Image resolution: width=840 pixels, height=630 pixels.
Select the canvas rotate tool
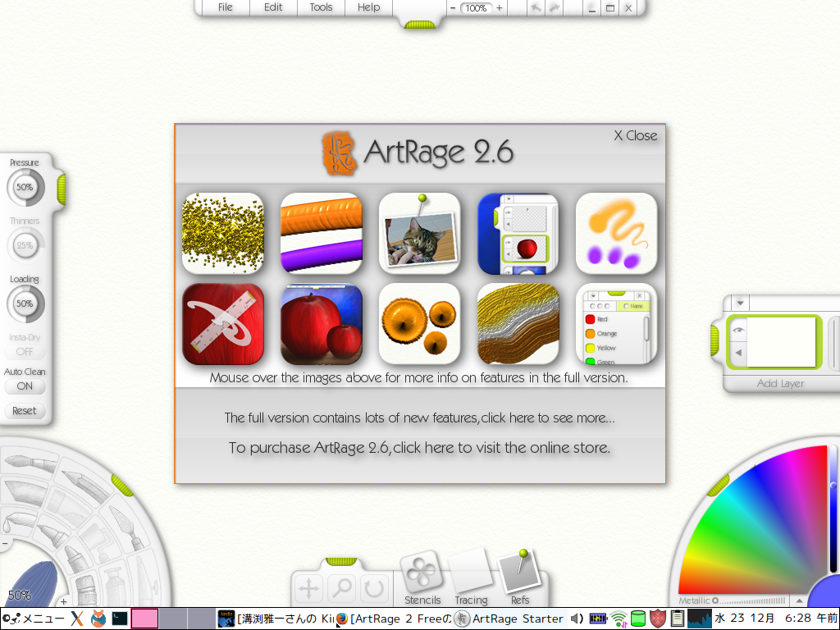(373, 589)
